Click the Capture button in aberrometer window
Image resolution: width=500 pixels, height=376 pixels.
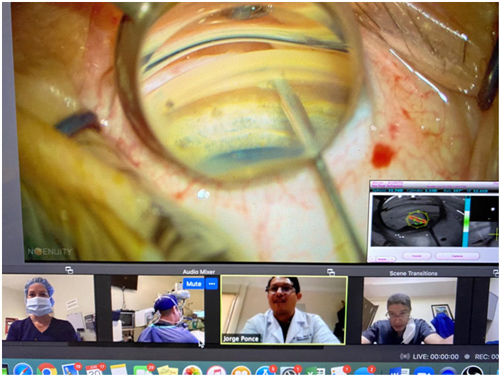(457, 256)
